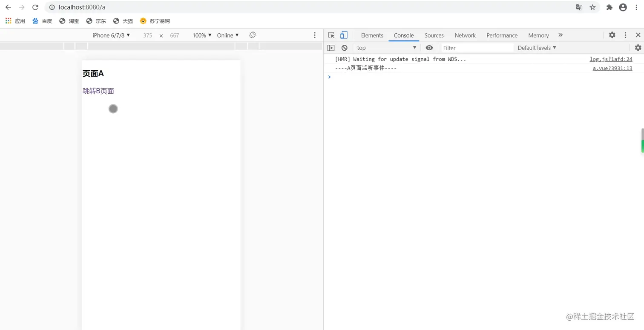Open the 天猫 bookmark
The image size is (644, 330).
pos(123,21)
